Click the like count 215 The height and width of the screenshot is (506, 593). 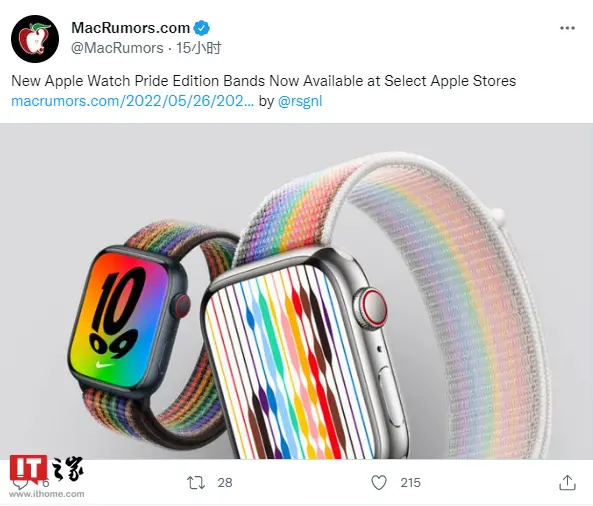[x=410, y=483]
